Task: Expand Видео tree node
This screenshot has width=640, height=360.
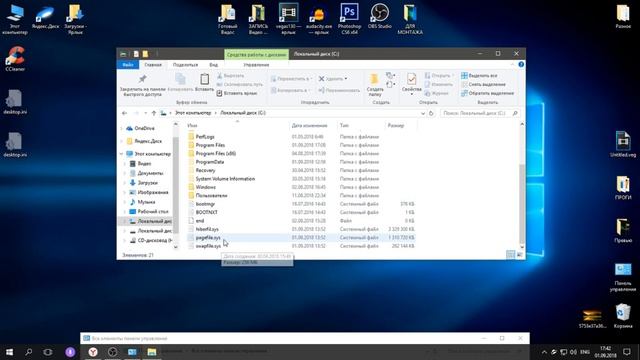Action: pos(125,163)
